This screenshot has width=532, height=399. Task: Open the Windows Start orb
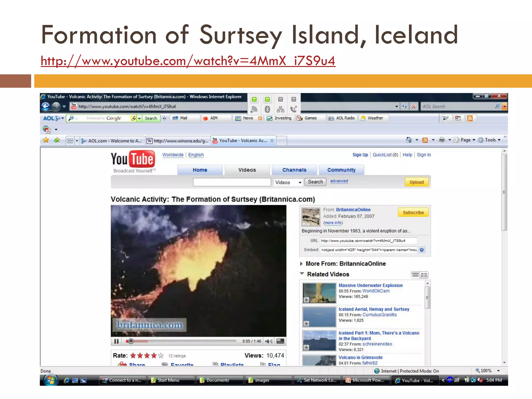pos(51,380)
